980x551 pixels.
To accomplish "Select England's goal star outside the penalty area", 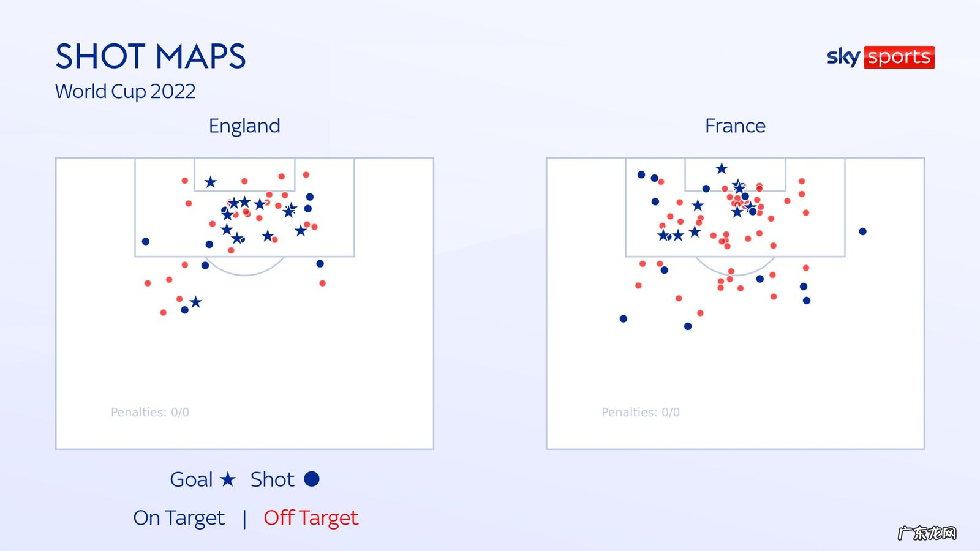I will click(x=195, y=302).
